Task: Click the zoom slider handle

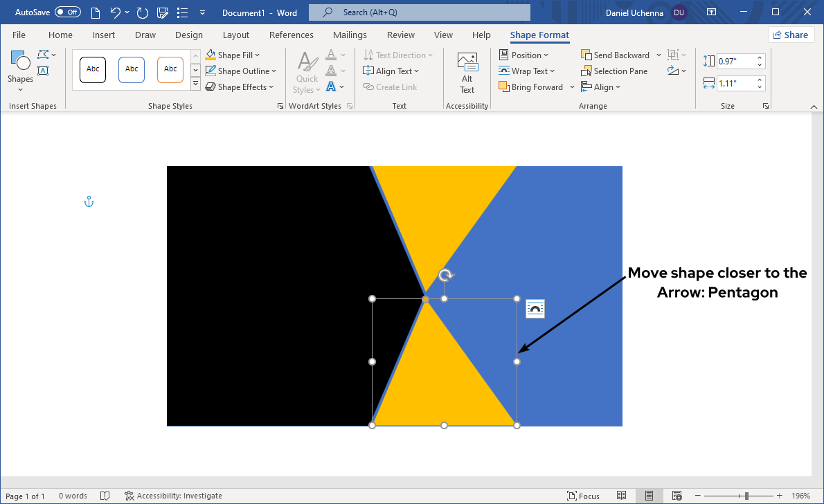Action: point(746,496)
